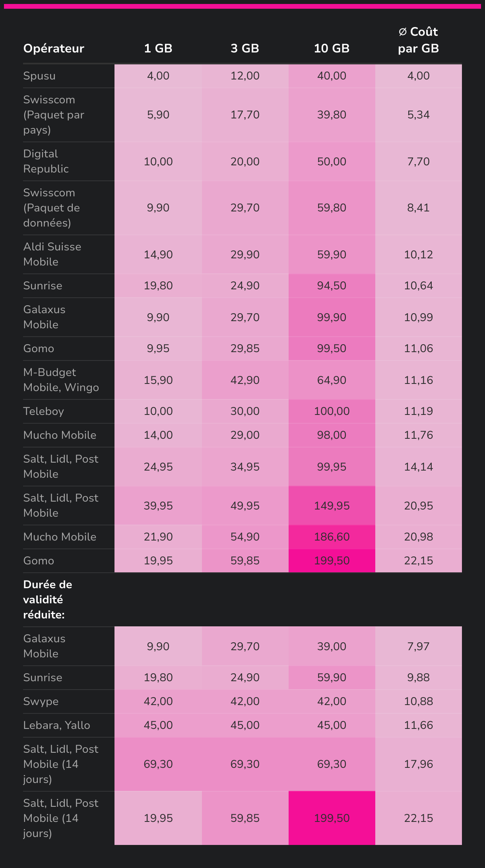Image resolution: width=485 pixels, height=868 pixels.
Task: Click the Durée de validité réduite heading
Action: coord(48,600)
